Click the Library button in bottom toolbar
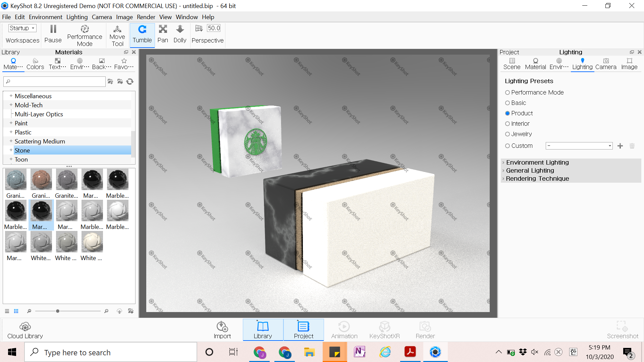The height and width of the screenshot is (362, 644). pyautogui.click(x=263, y=330)
